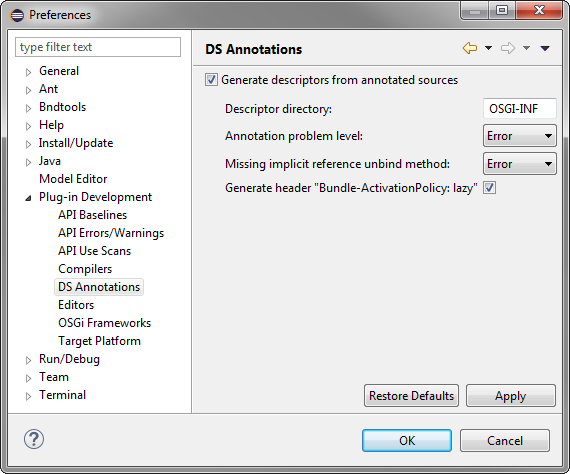570x474 pixels.
Task: Select the API Baselines preference page
Action: click(x=92, y=215)
